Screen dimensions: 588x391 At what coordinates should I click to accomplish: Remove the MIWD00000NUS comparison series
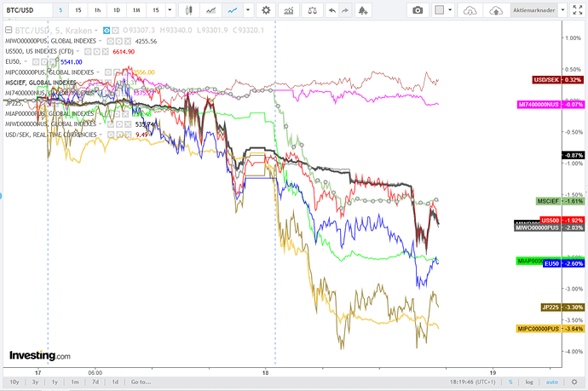[x=128, y=124]
